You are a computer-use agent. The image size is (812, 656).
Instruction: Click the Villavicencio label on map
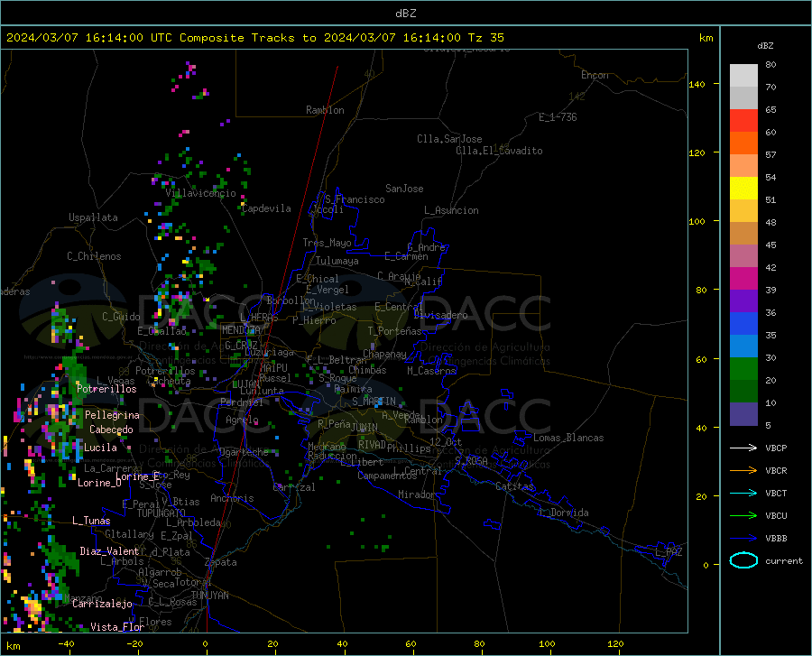pyautogui.click(x=200, y=193)
